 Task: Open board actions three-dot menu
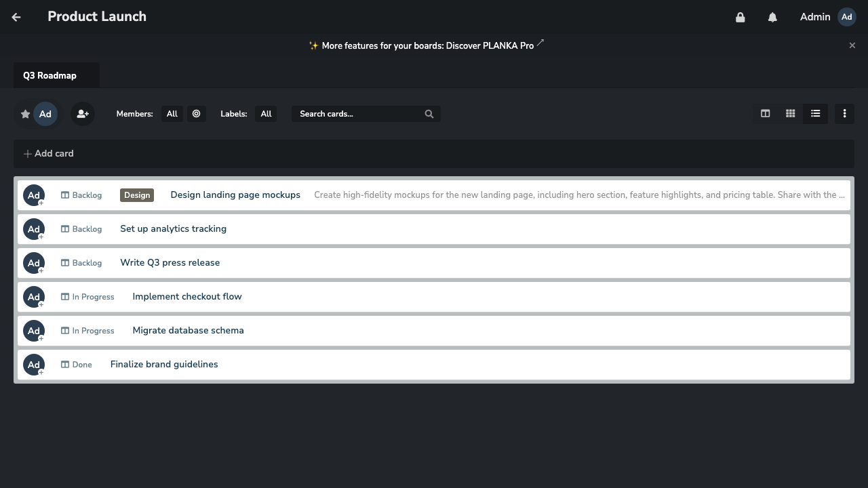tap(844, 114)
